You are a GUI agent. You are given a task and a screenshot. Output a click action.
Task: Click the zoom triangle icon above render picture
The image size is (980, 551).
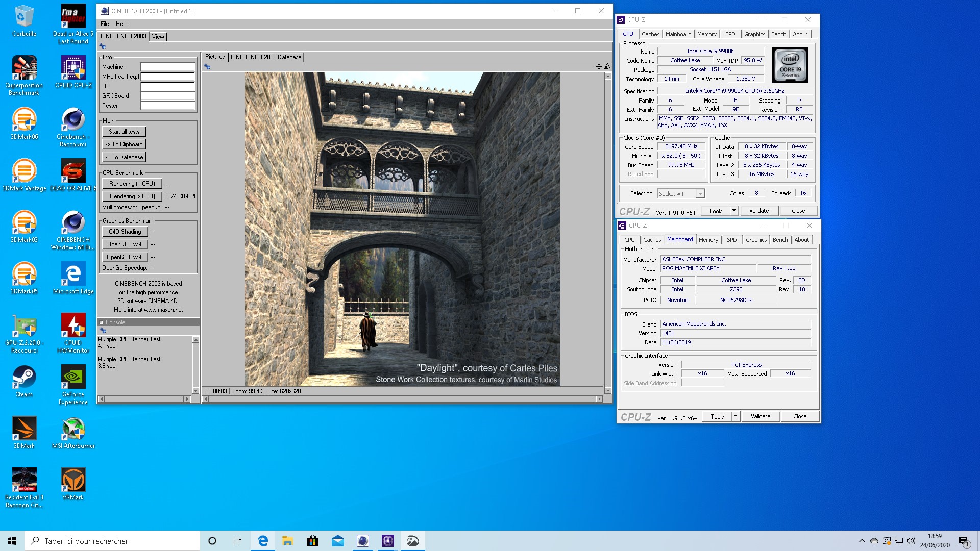coord(607,66)
